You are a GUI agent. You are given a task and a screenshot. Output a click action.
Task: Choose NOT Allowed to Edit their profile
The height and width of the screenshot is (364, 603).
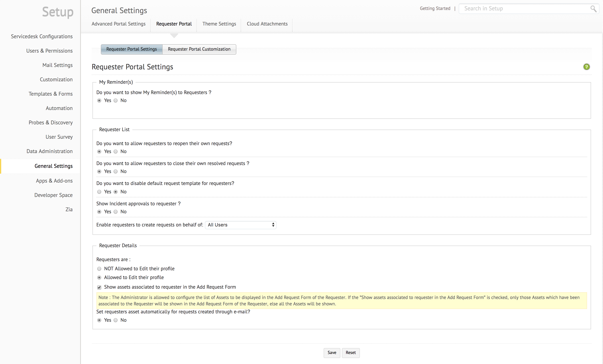coord(99,269)
